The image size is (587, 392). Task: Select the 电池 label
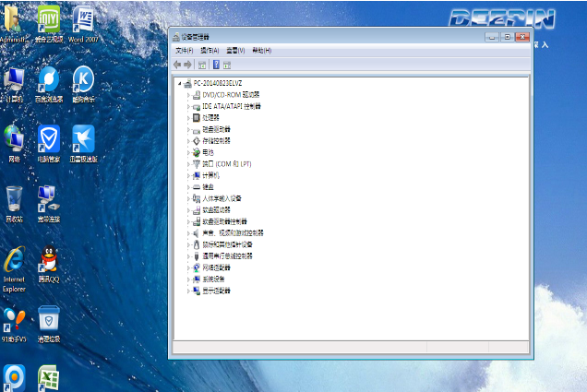click(209, 152)
